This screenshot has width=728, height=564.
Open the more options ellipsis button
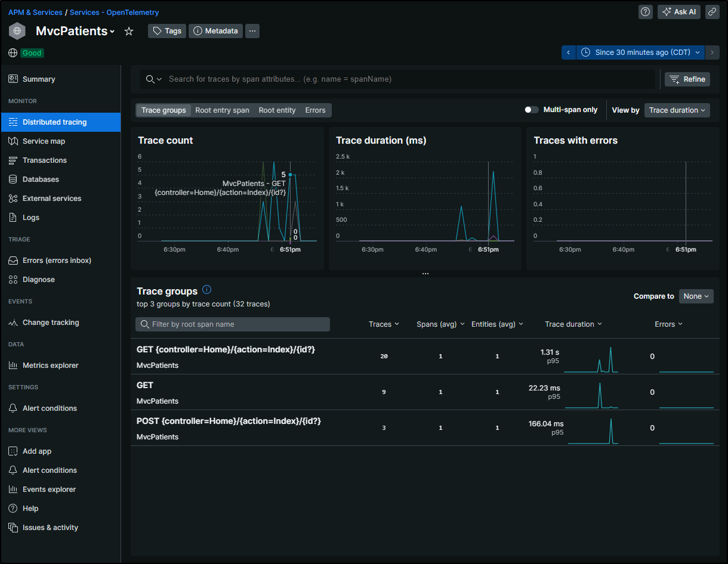[x=252, y=31]
